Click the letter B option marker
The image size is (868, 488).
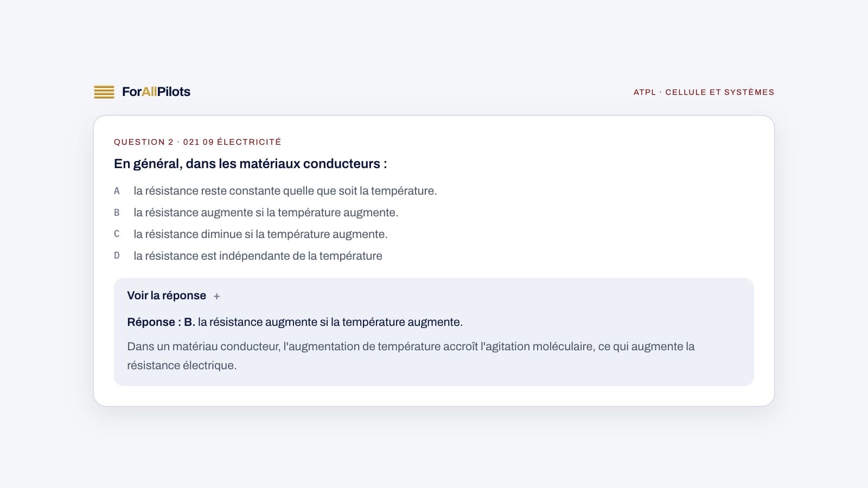tap(117, 213)
